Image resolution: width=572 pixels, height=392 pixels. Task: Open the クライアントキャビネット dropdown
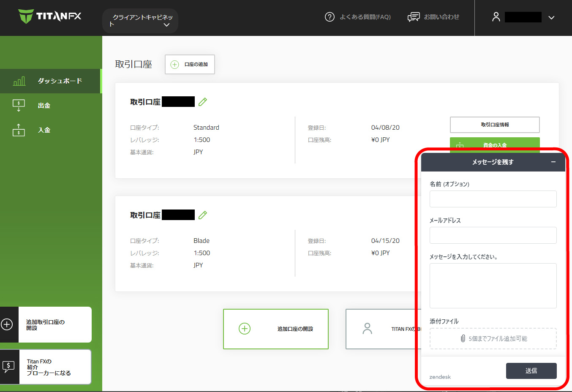(x=140, y=21)
